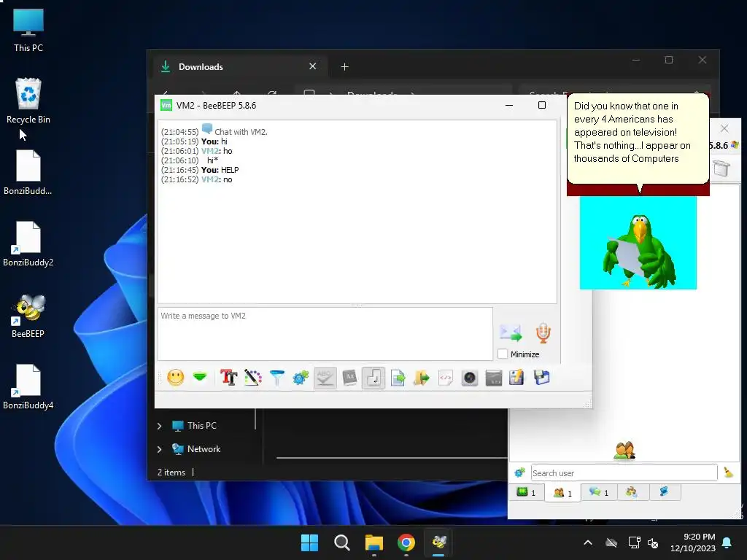Click the floppy with pencil icon

[x=517, y=378]
